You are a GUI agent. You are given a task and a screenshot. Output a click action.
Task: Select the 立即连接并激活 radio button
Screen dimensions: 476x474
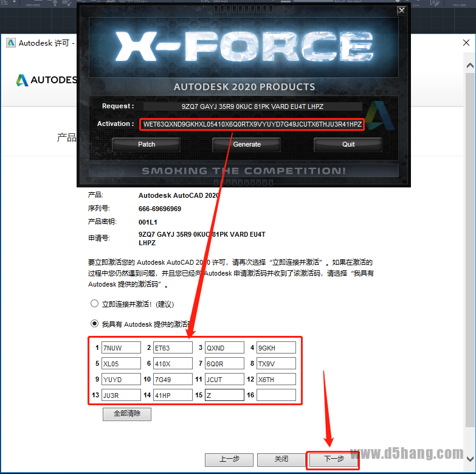pos(94,303)
